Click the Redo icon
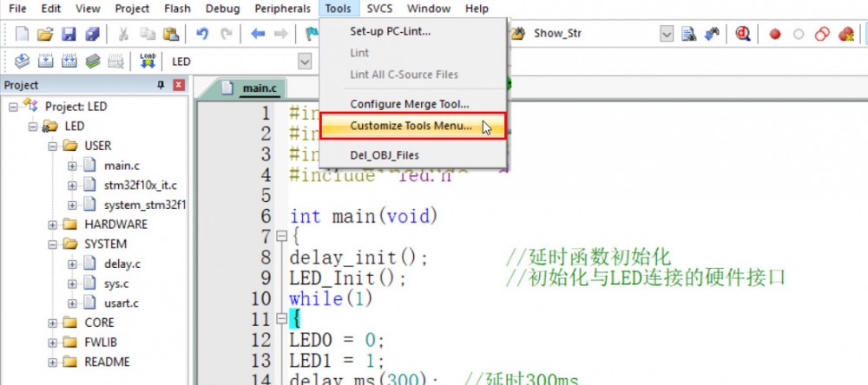 pos(226,34)
